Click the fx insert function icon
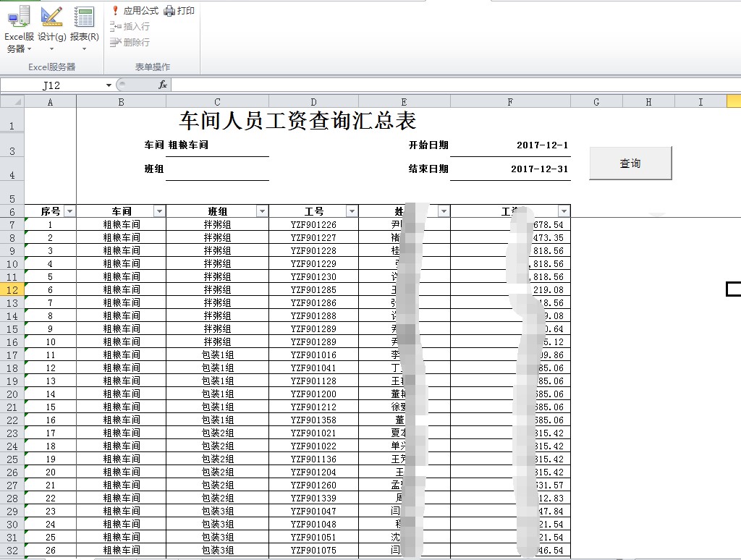This screenshot has height=560, width=741. tap(163, 85)
